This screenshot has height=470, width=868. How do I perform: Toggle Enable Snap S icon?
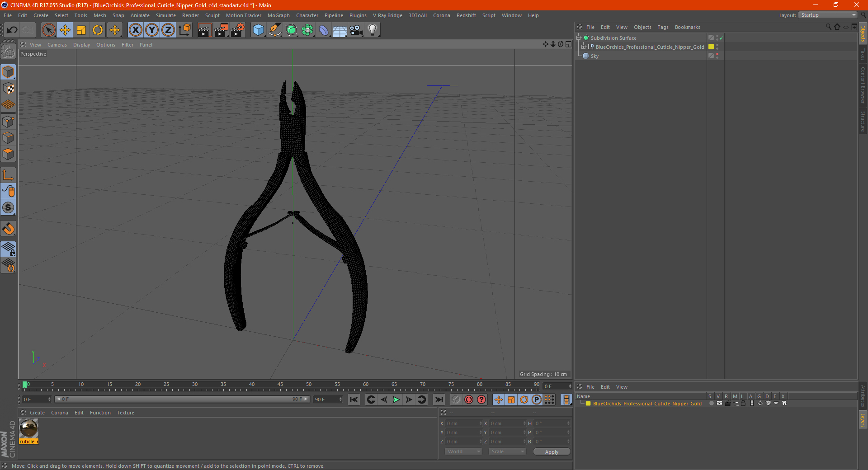[x=8, y=208]
